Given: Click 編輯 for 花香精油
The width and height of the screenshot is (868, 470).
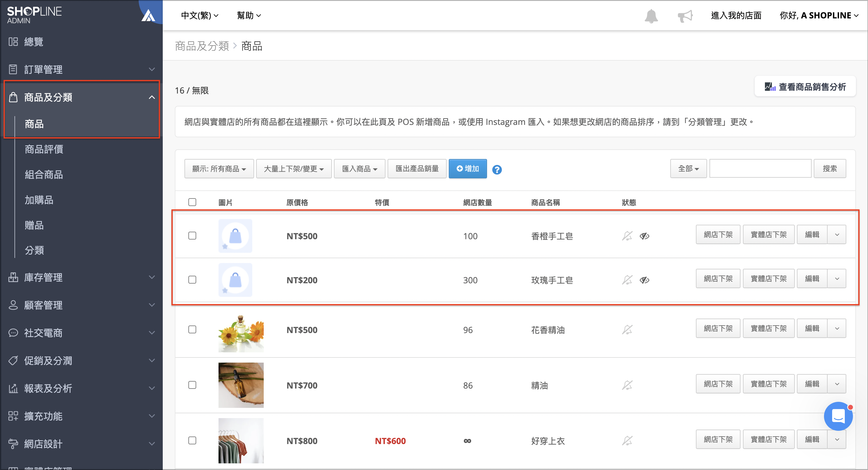Looking at the screenshot, I should click(x=812, y=328).
